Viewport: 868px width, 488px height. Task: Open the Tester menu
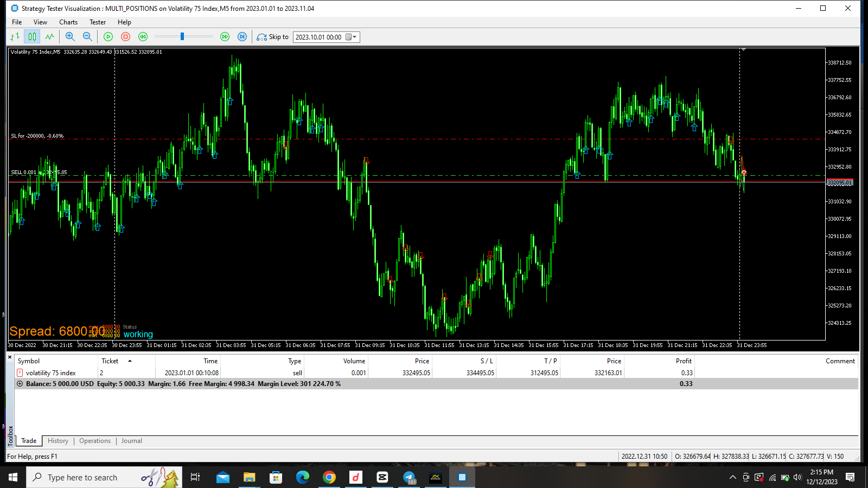tap(98, 22)
